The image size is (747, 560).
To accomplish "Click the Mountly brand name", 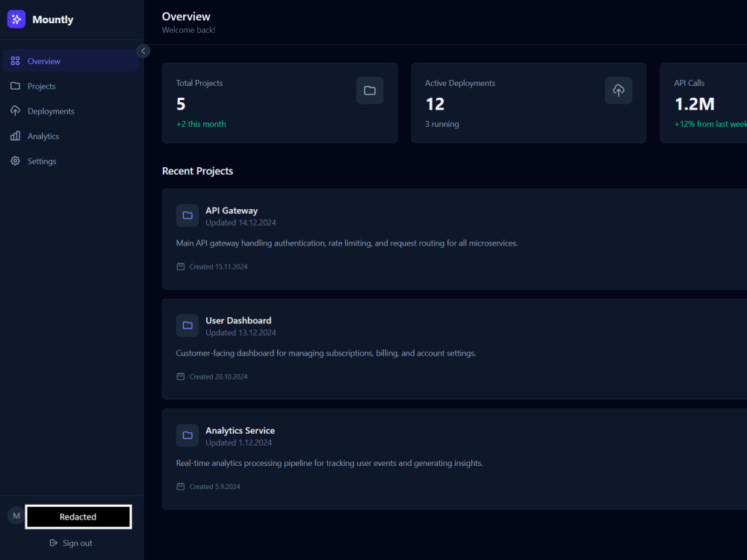I will click(x=53, y=19).
